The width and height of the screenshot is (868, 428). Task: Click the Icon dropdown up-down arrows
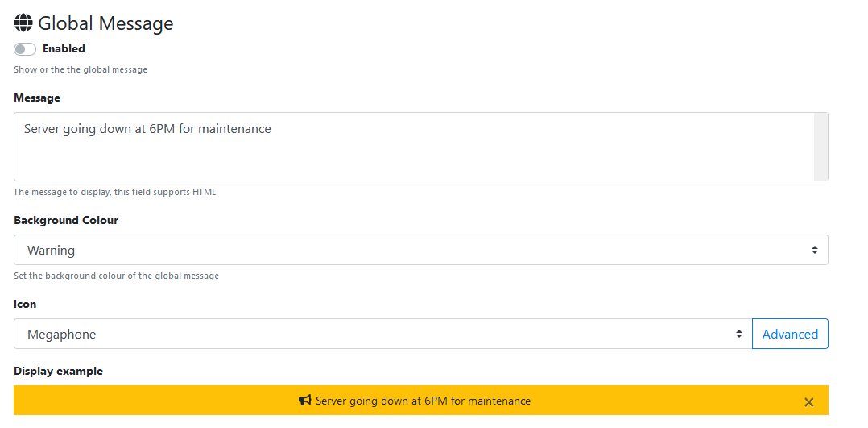pyautogui.click(x=738, y=334)
